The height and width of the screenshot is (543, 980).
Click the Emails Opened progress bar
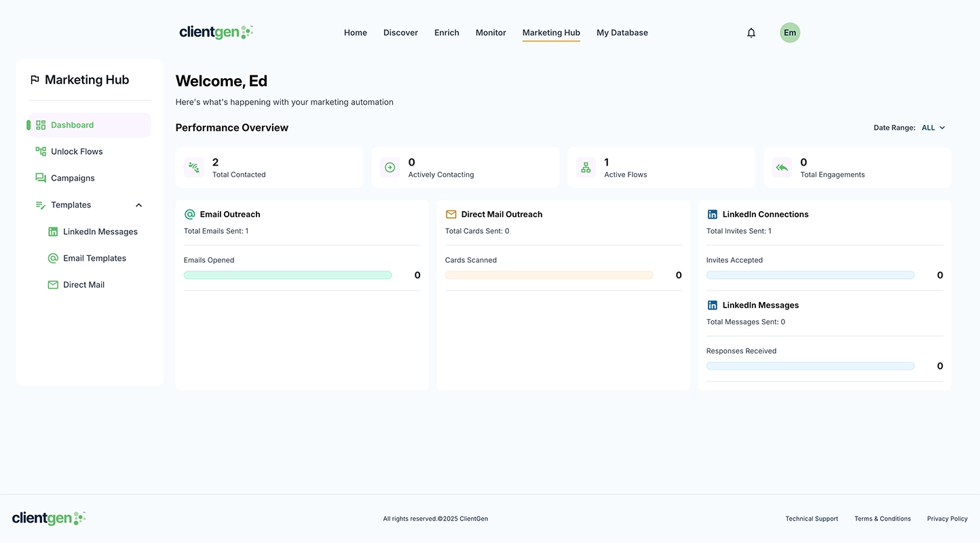[x=288, y=276]
